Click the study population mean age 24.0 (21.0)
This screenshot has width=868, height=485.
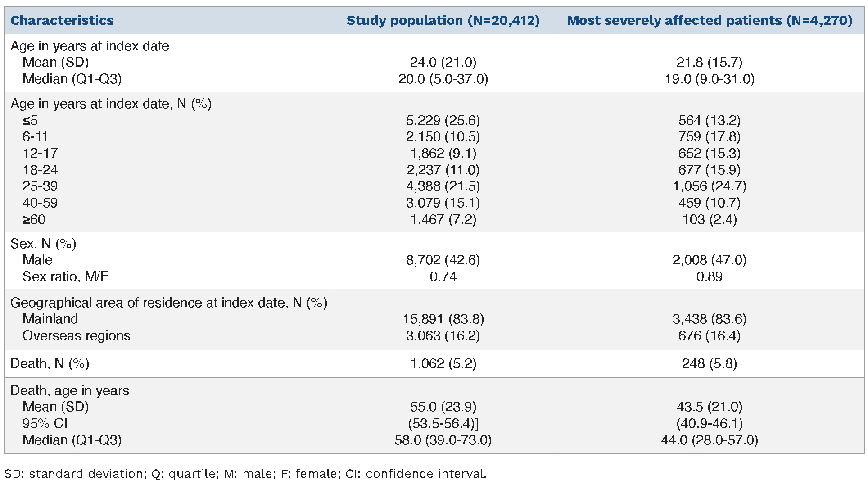(443, 62)
